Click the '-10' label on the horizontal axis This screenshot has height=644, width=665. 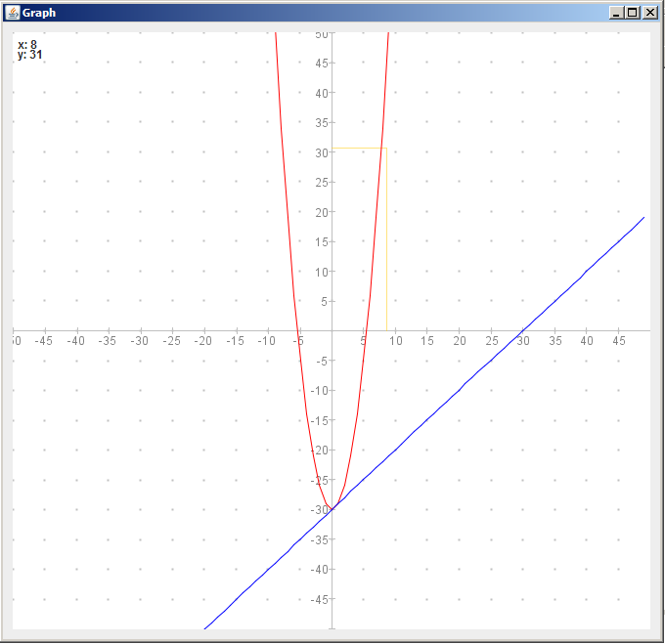(266, 341)
